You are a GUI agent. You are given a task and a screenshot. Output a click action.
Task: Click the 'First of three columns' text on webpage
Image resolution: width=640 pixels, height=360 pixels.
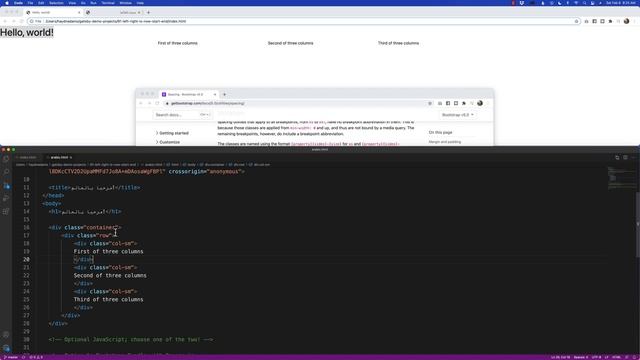tap(178, 43)
